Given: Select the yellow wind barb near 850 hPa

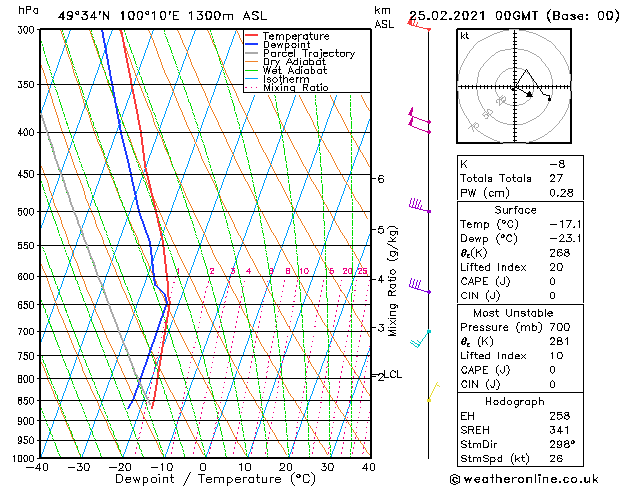Looking at the screenshot, I should tap(433, 391).
